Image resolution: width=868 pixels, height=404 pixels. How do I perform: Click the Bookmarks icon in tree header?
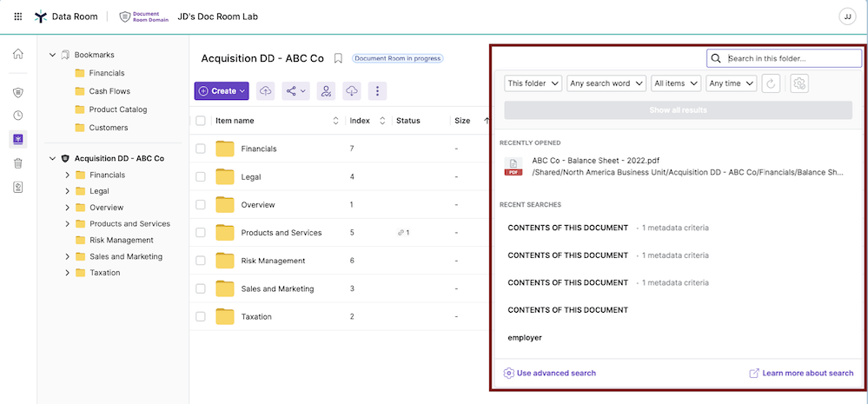(x=65, y=55)
